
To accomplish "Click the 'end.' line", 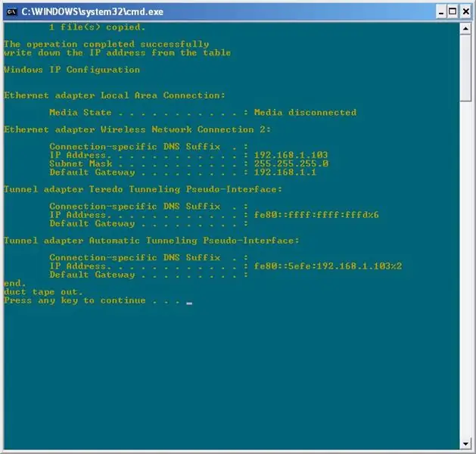I will pyautogui.click(x=15, y=284).
